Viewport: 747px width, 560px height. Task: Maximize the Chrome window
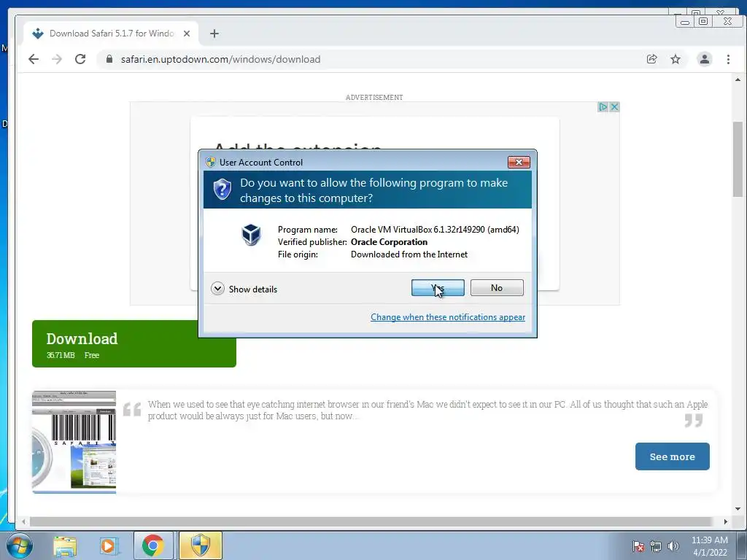click(703, 21)
